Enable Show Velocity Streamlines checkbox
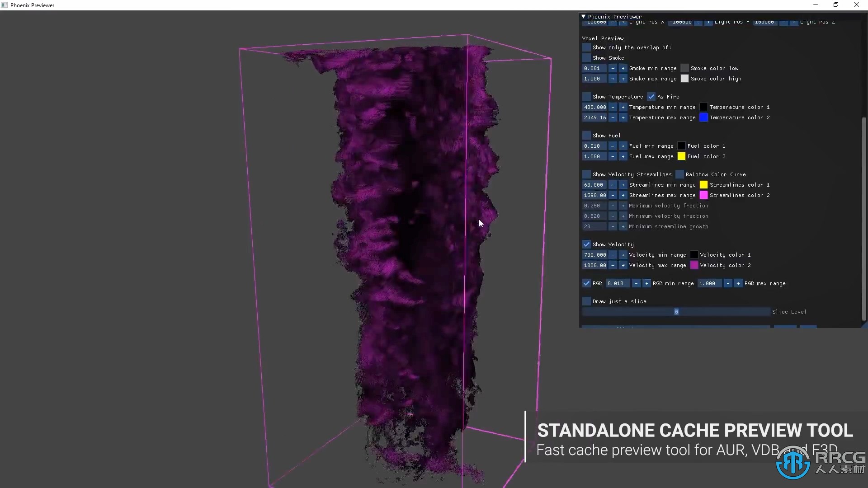868x488 pixels. [586, 174]
